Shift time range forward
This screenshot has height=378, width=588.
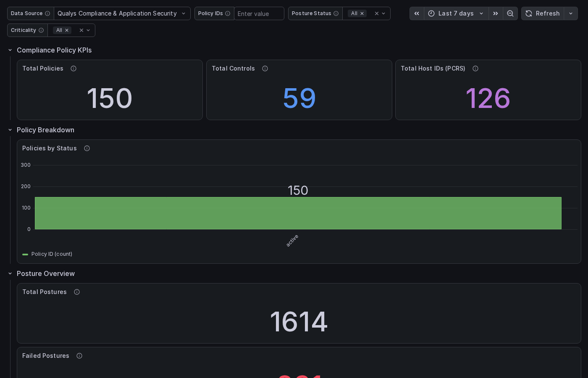pos(496,13)
